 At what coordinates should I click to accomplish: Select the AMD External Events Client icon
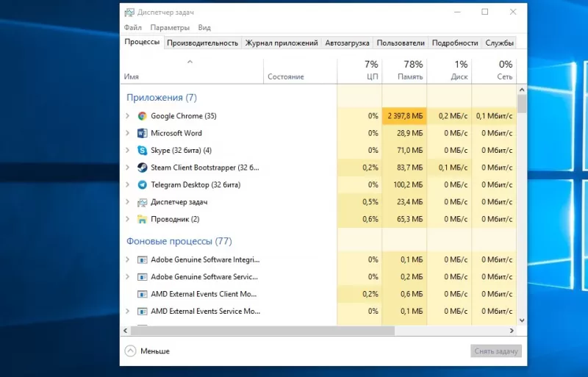click(x=143, y=294)
